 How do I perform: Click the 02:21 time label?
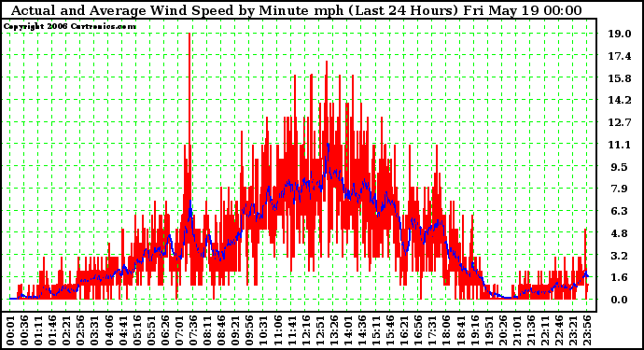66,330
